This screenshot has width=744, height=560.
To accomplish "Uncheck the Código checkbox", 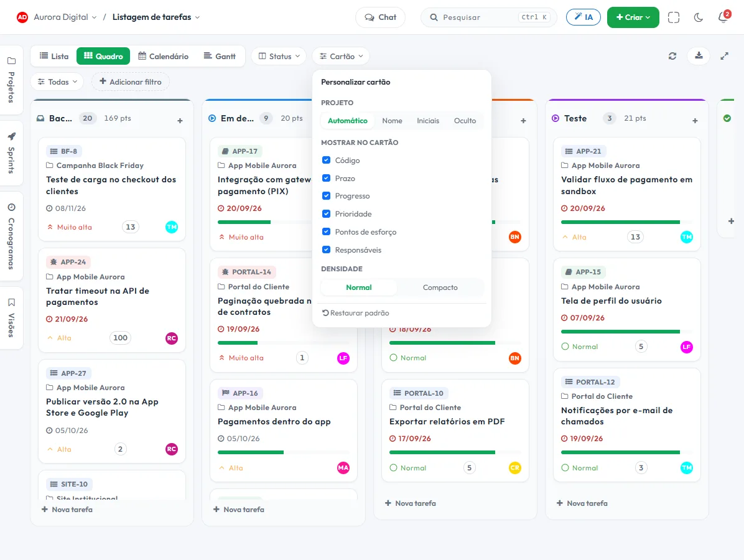I will click(326, 160).
